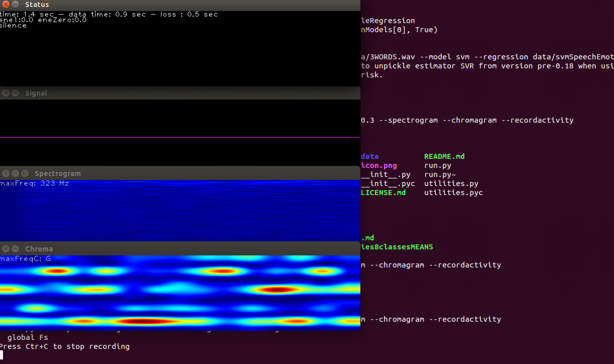The width and height of the screenshot is (614, 364).
Task: Click 'Press Ctr+C to stop recording' line
Action: point(65,346)
